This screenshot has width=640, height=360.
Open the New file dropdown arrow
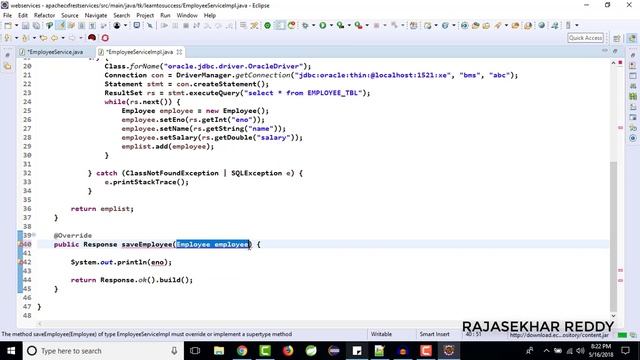tap(16, 25)
